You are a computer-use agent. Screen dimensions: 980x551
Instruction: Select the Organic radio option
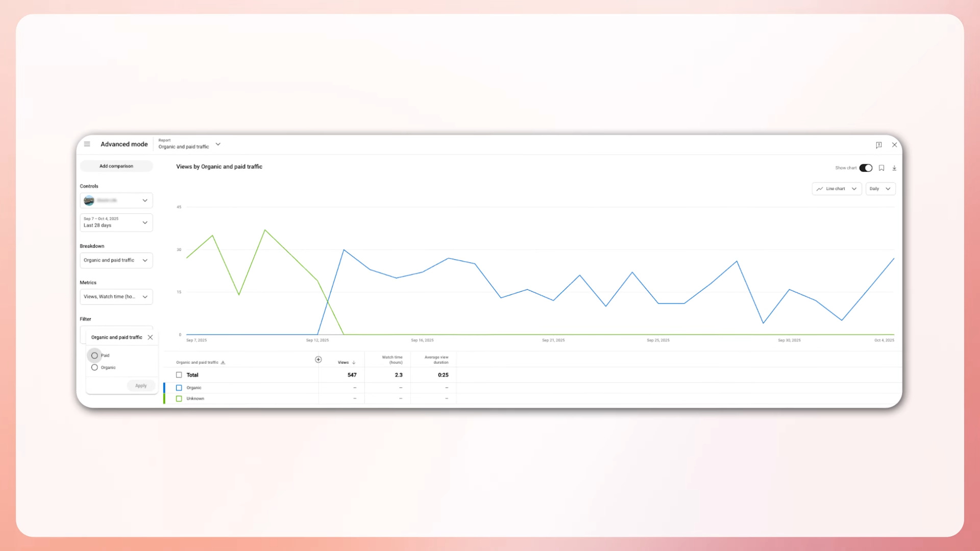[94, 367]
